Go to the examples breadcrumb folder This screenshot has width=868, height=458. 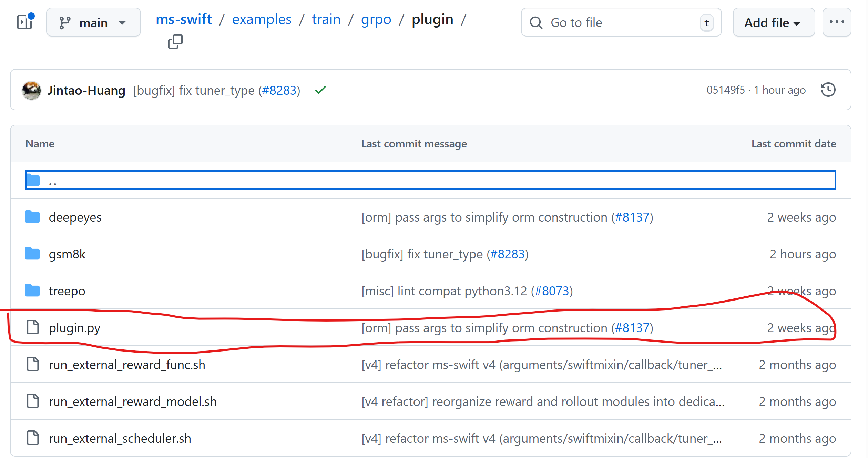pyautogui.click(x=262, y=19)
